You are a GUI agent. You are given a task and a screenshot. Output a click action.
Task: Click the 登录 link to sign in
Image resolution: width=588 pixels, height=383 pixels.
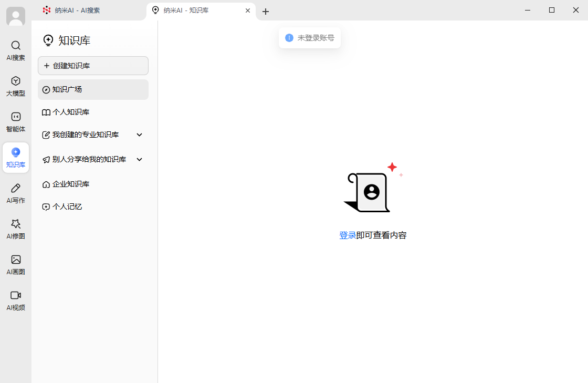346,235
